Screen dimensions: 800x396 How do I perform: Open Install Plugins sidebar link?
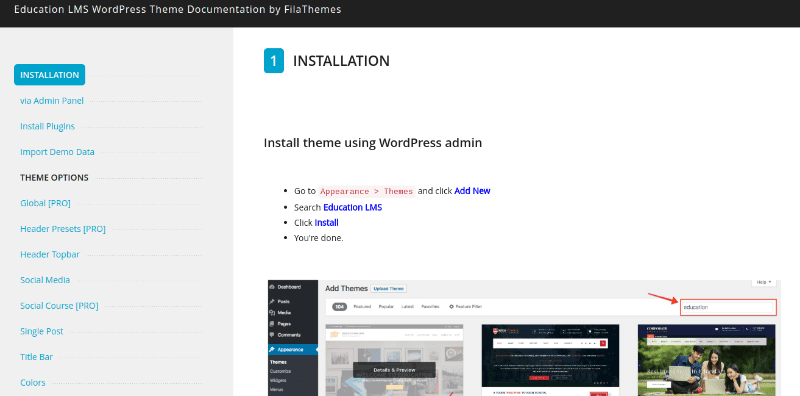point(47,127)
